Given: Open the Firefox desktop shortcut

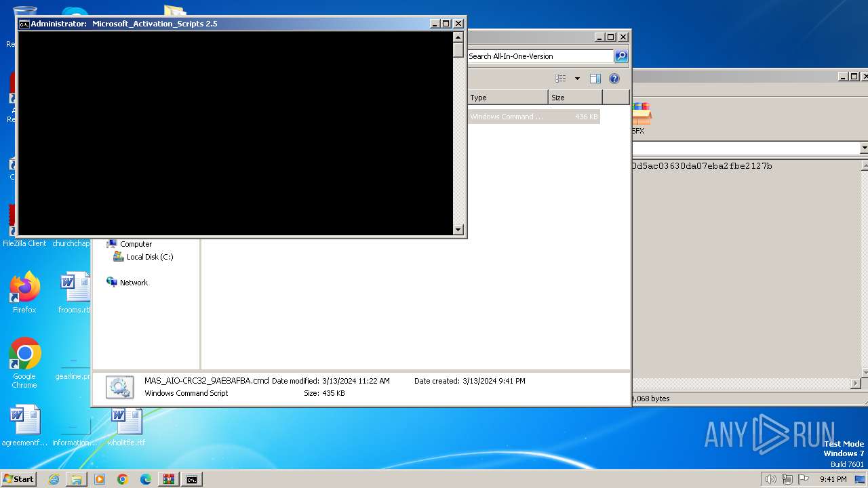Looking at the screenshot, I should [x=24, y=293].
